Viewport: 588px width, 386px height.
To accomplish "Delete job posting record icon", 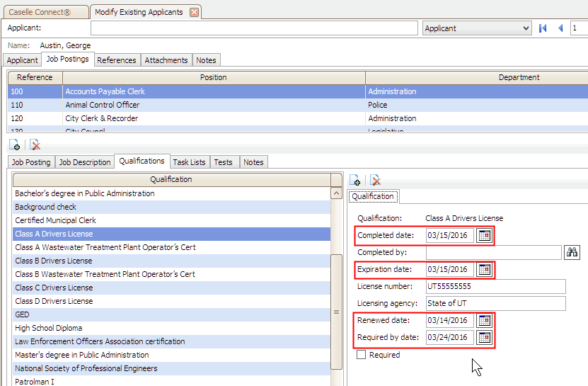I will pyautogui.click(x=35, y=145).
